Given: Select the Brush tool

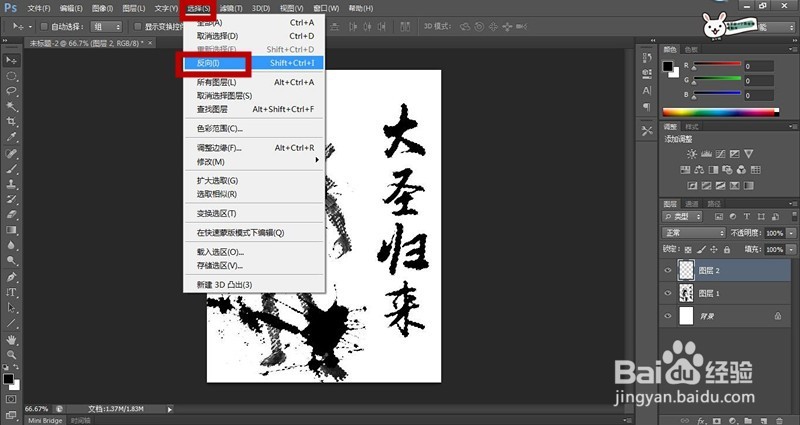Looking at the screenshot, I should pyautogui.click(x=11, y=169).
